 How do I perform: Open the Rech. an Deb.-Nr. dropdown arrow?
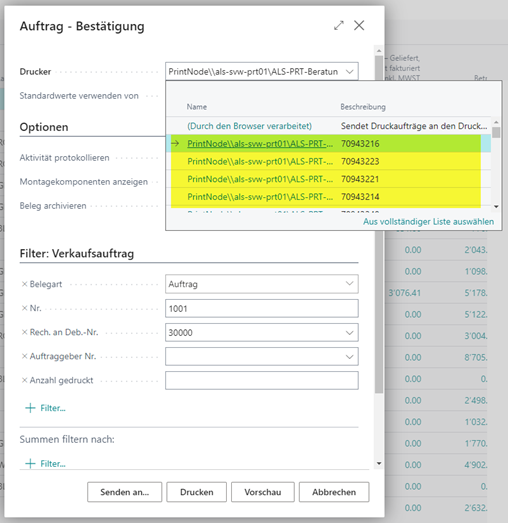pos(349,333)
